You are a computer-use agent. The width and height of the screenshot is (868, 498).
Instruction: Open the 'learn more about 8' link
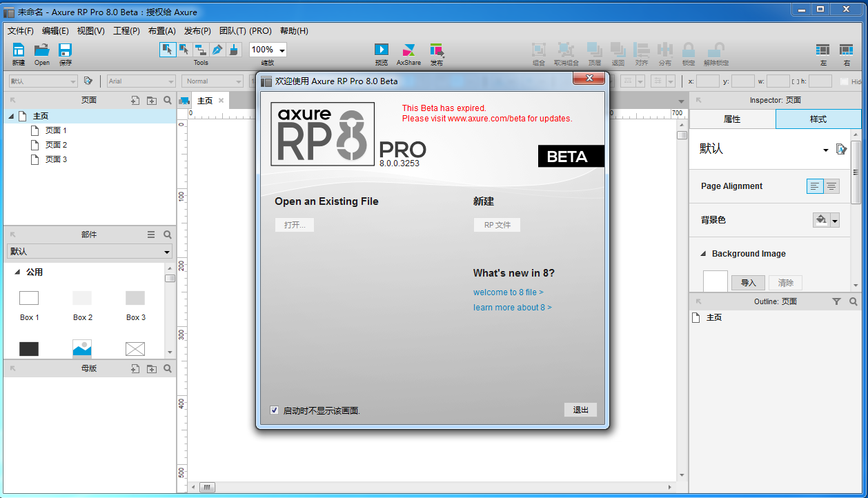coord(512,308)
